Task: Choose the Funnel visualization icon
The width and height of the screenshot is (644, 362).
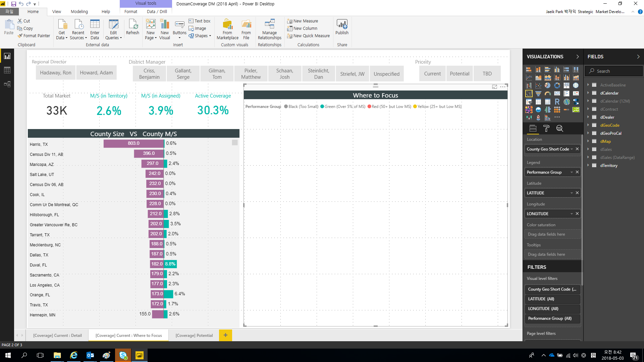Action: pos(538,94)
